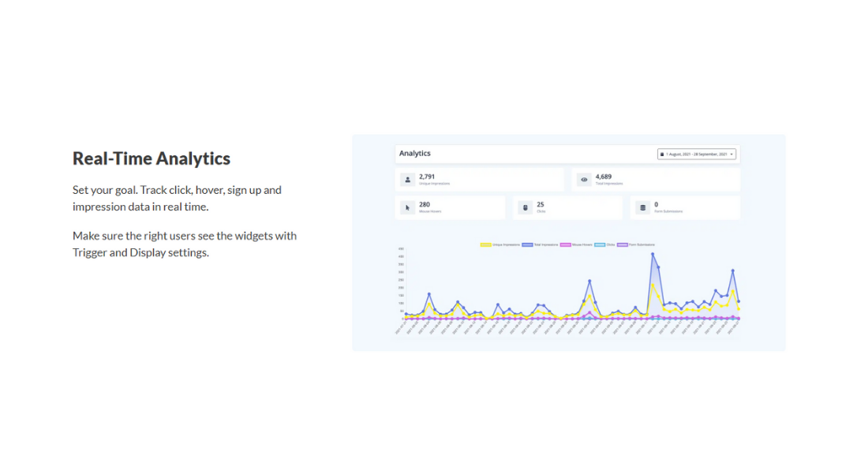Click the stack icon on Form Submissions card
The width and height of the screenshot is (868, 473).
coord(642,207)
